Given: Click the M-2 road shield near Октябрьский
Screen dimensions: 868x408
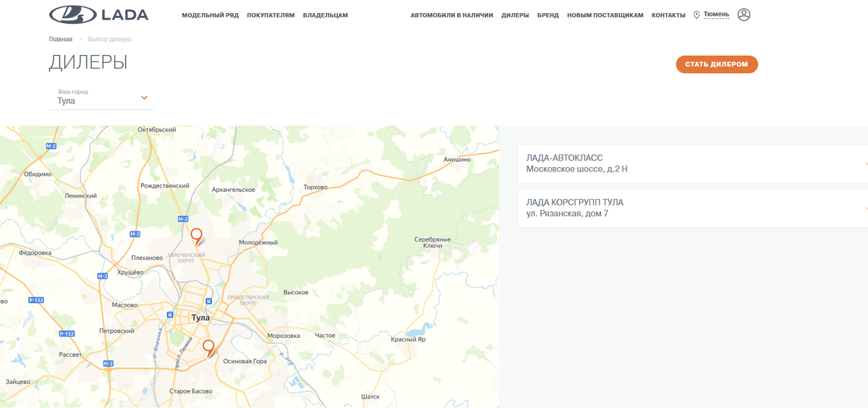Looking at the screenshot, I should pos(51,145).
